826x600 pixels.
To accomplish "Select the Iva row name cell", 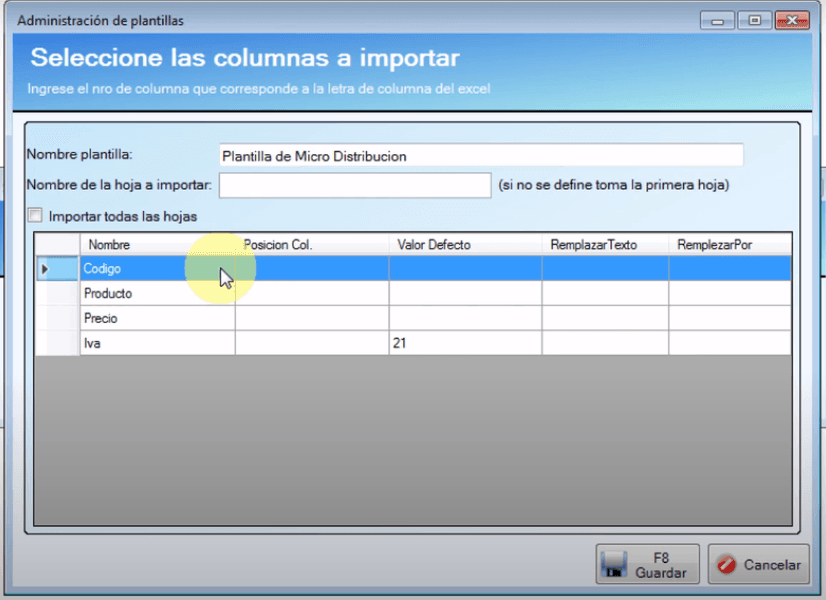I will point(157,343).
